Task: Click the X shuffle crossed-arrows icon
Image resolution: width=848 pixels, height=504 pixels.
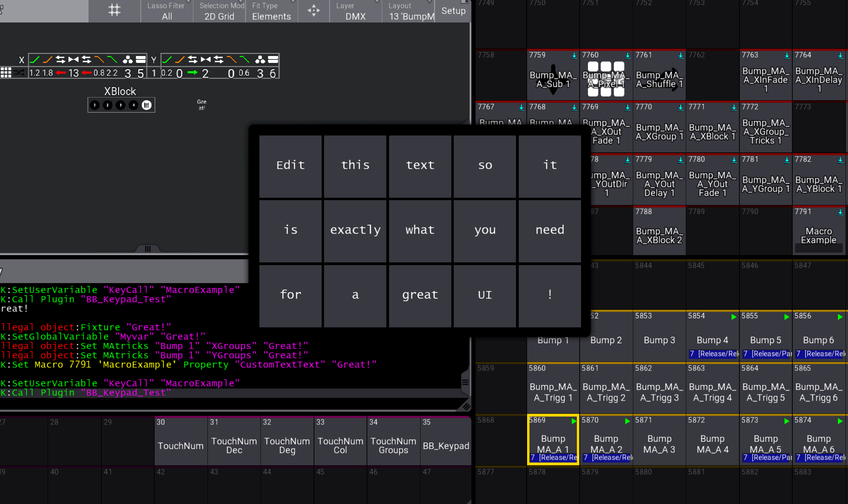Action: pos(20,73)
